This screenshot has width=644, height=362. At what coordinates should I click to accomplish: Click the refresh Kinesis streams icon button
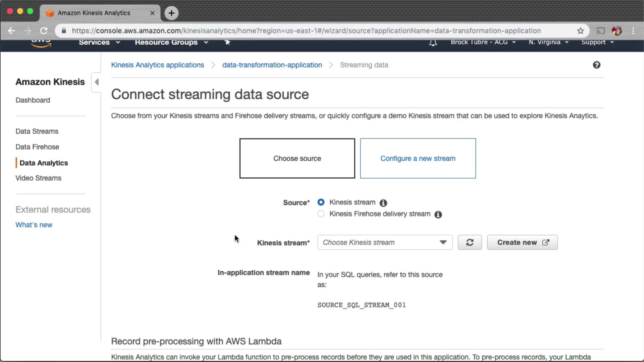tap(470, 242)
